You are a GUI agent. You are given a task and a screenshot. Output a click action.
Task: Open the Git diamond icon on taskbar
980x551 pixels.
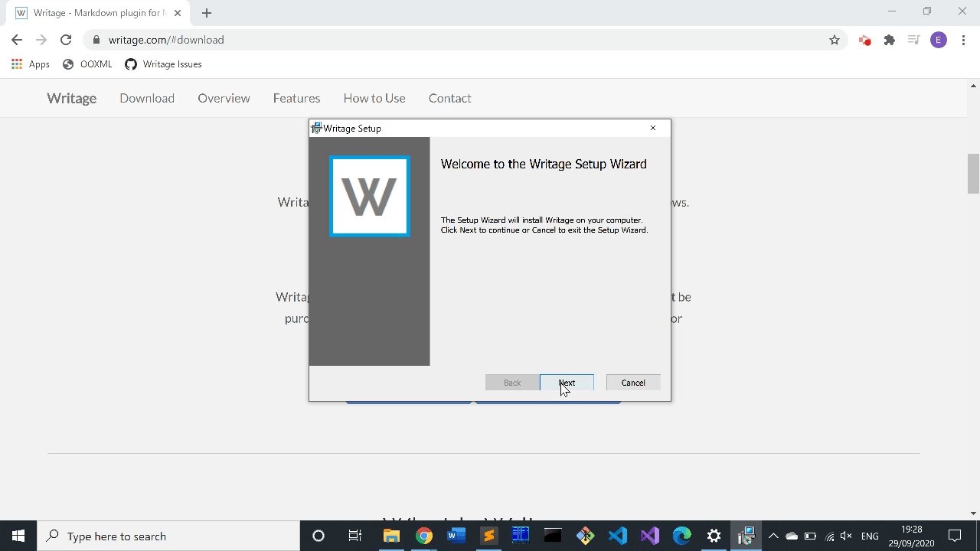coord(585,536)
